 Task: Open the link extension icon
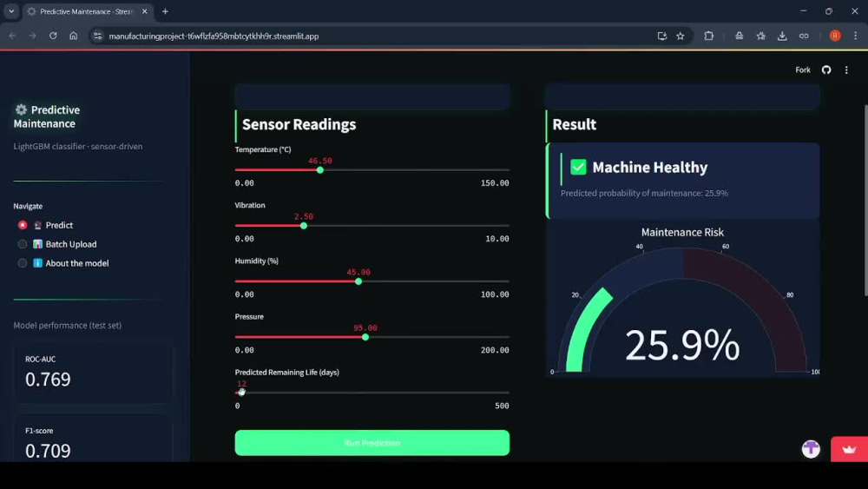(804, 36)
